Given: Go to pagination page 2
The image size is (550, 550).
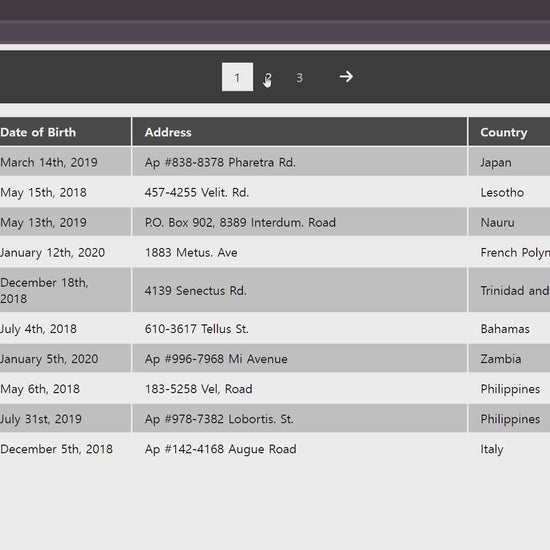Looking at the screenshot, I should click(x=268, y=77).
